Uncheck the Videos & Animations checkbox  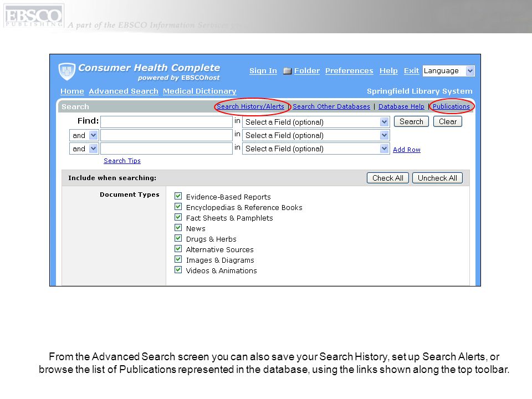click(178, 270)
